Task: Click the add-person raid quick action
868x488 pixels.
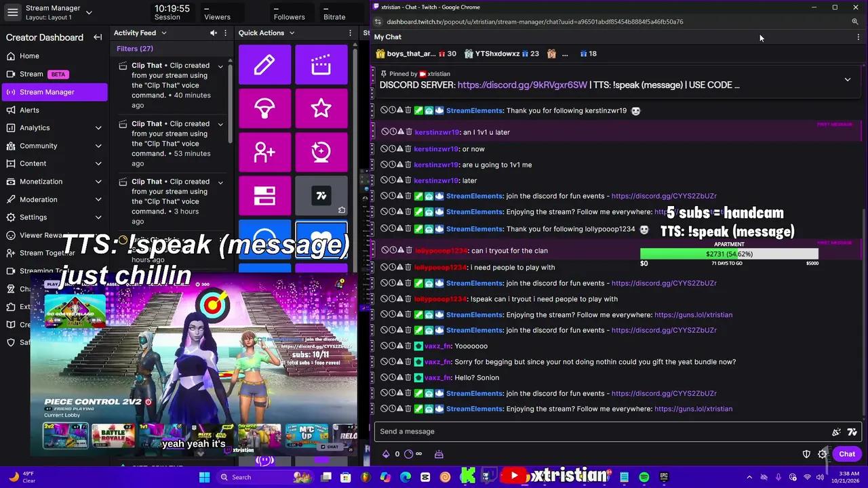Action: [x=264, y=152]
